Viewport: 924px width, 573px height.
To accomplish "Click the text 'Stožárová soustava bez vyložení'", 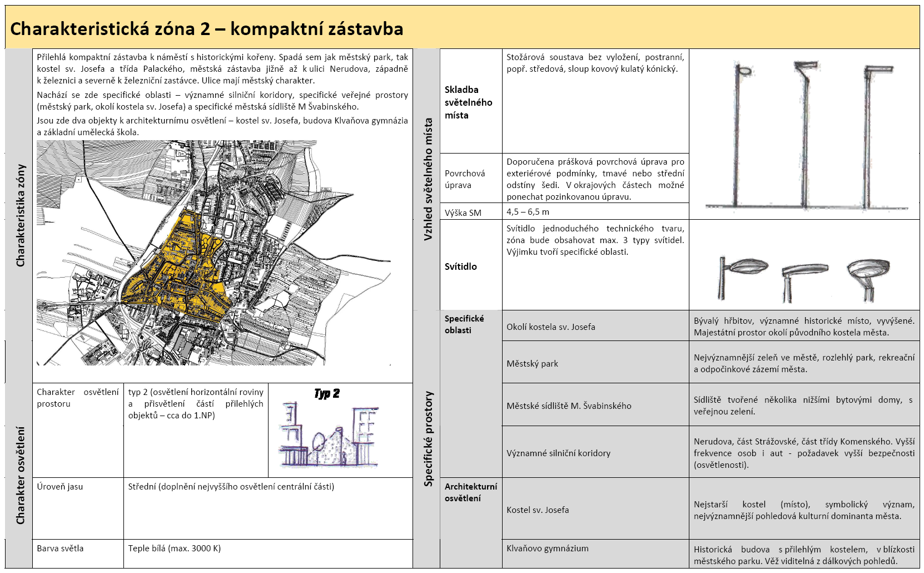I will point(595,63).
